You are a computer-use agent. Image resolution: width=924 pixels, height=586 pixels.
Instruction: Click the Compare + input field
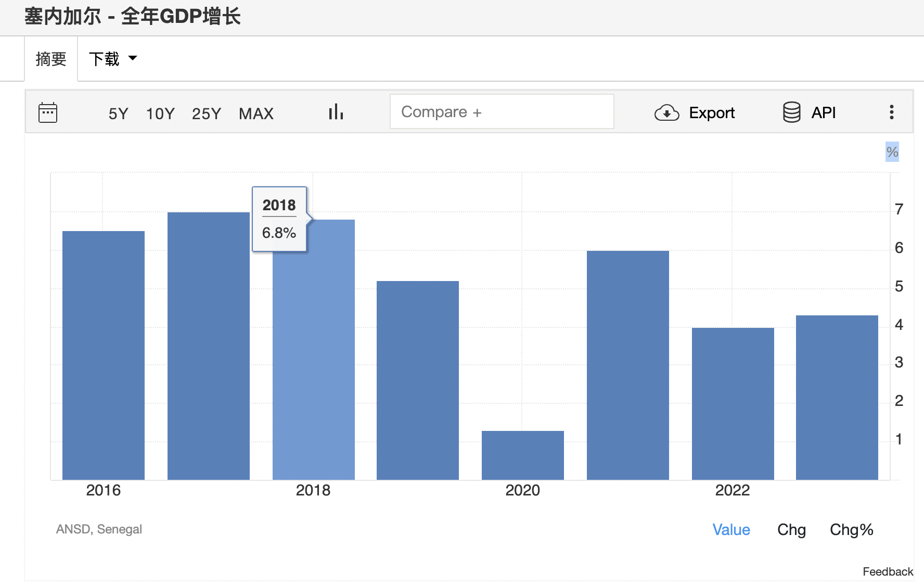point(502,112)
